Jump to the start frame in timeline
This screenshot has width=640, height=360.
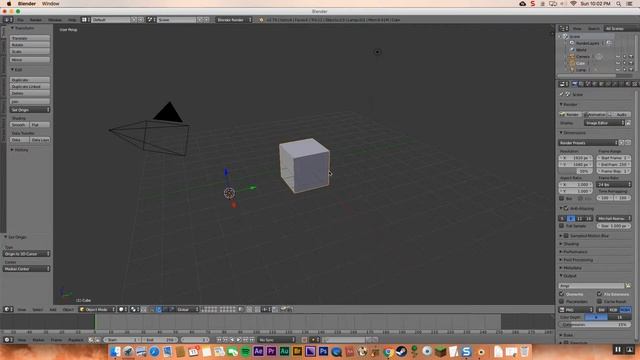click(219, 340)
